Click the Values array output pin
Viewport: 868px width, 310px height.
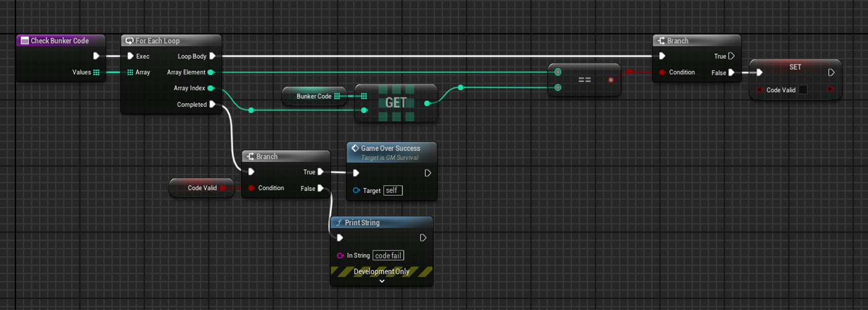click(96, 73)
